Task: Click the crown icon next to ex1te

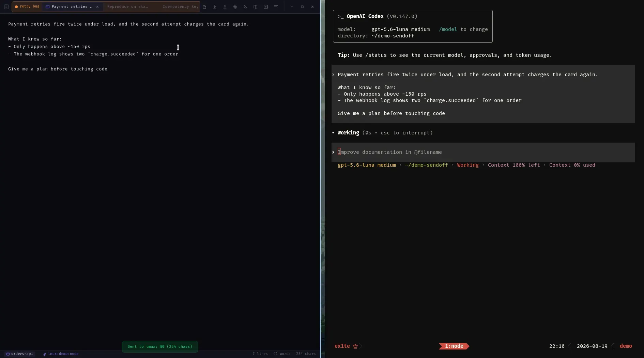Action: coord(355,346)
